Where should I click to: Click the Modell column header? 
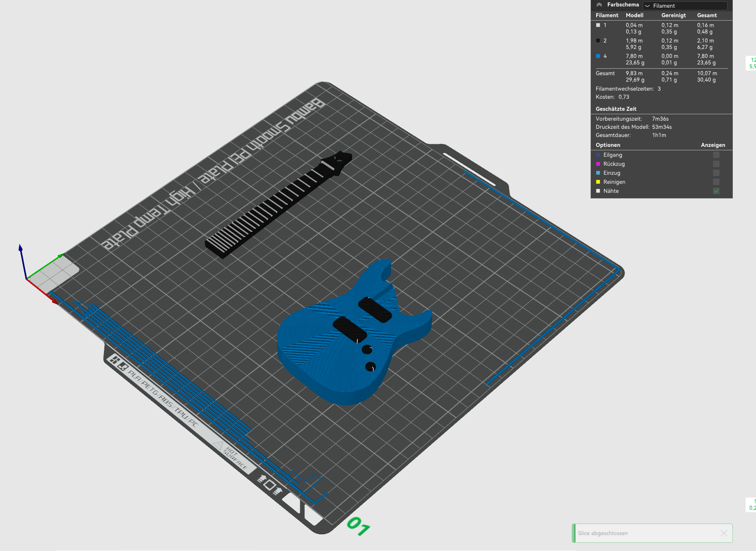[x=634, y=15]
